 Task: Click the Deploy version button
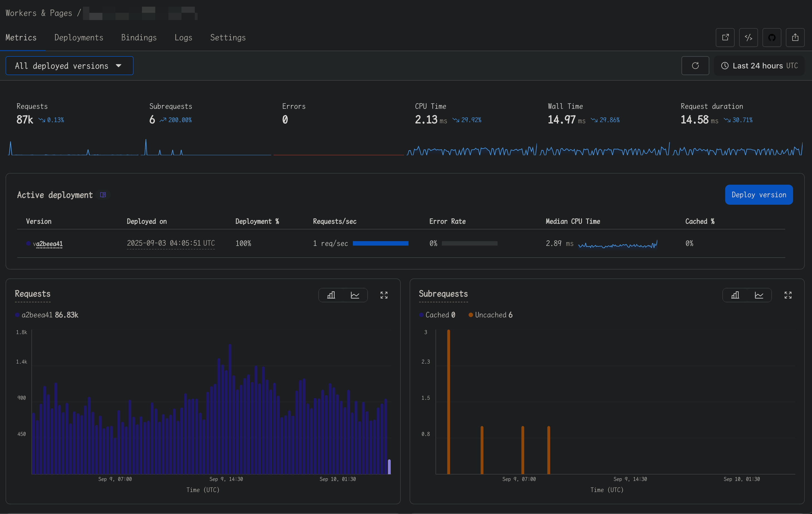[x=759, y=195]
